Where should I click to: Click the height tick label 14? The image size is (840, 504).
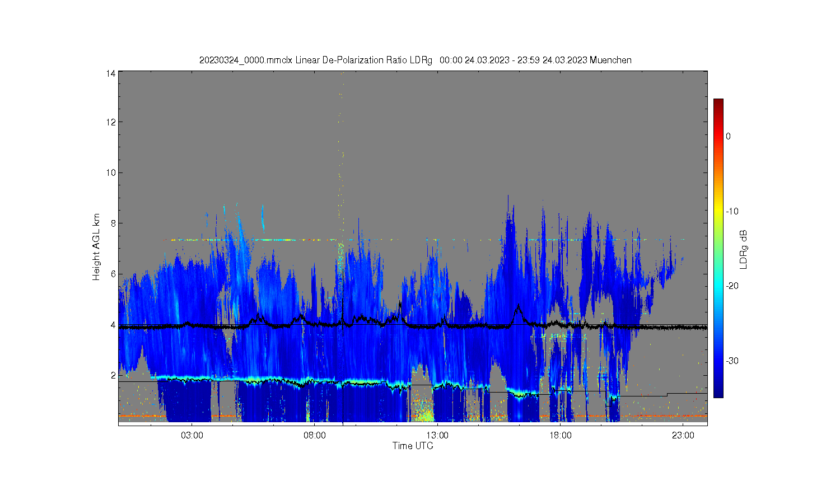(x=111, y=73)
